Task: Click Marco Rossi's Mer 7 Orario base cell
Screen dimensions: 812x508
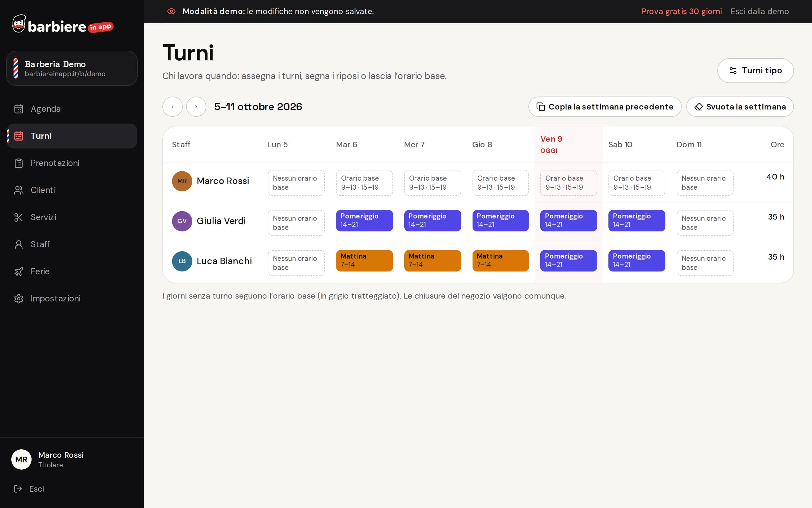Action: 433,183
